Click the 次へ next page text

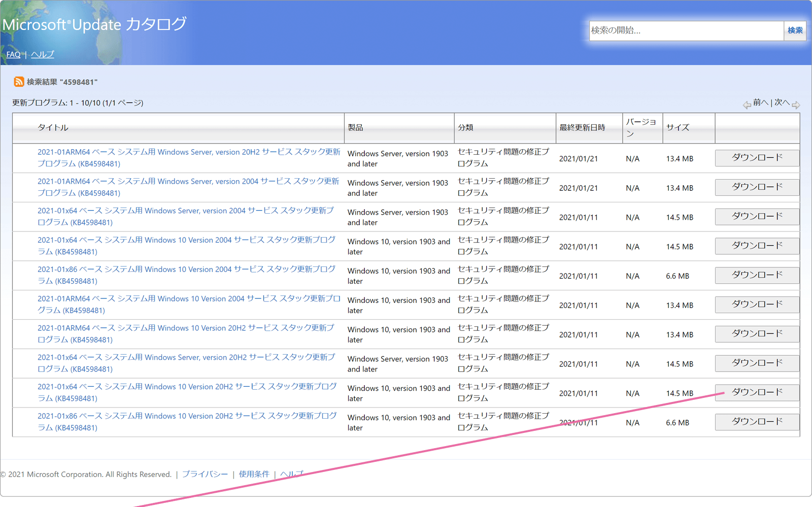[782, 103]
